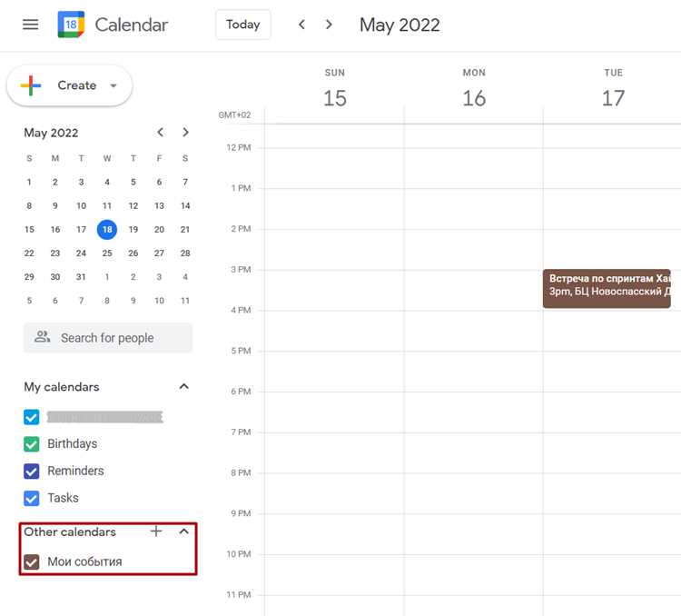Open the Create button dropdown arrow

click(113, 85)
